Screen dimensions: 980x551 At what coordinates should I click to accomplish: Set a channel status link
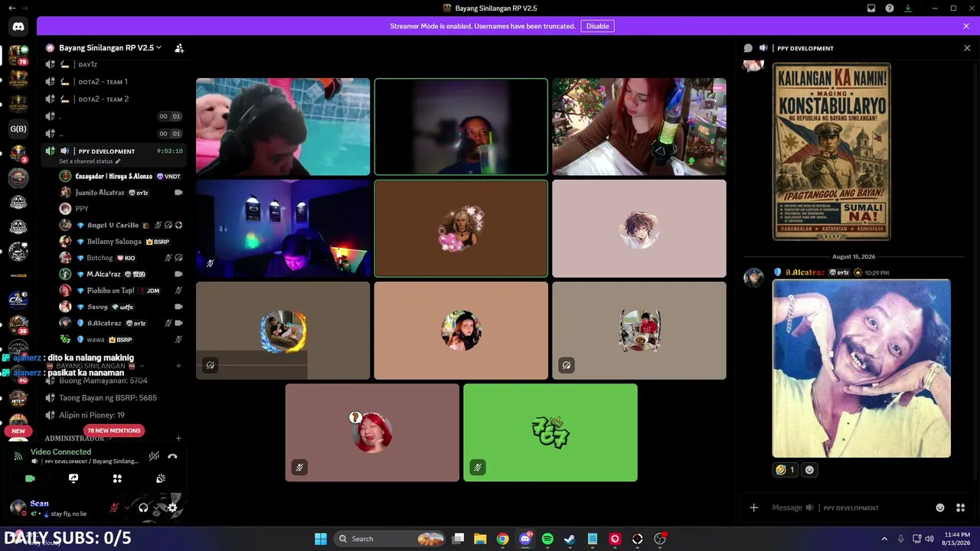click(x=90, y=161)
